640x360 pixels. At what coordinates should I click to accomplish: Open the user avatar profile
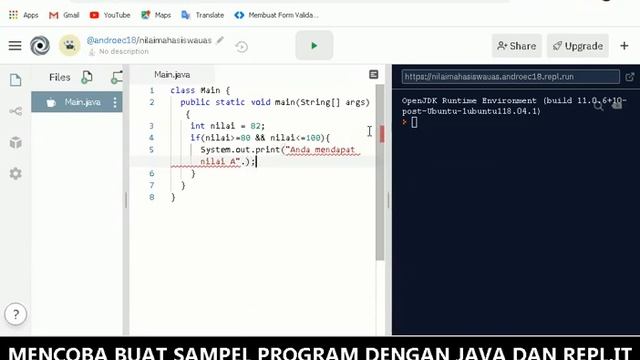pyautogui.click(x=70, y=46)
